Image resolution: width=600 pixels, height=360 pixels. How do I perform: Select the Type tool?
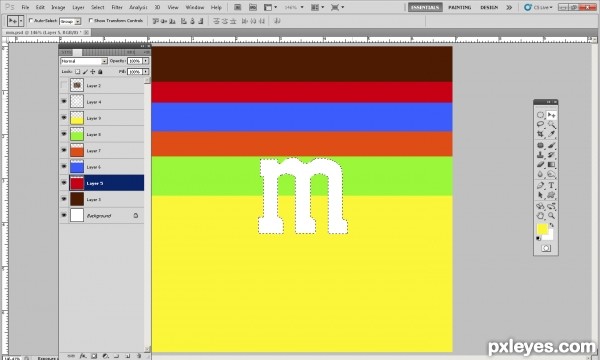tap(551, 186)
